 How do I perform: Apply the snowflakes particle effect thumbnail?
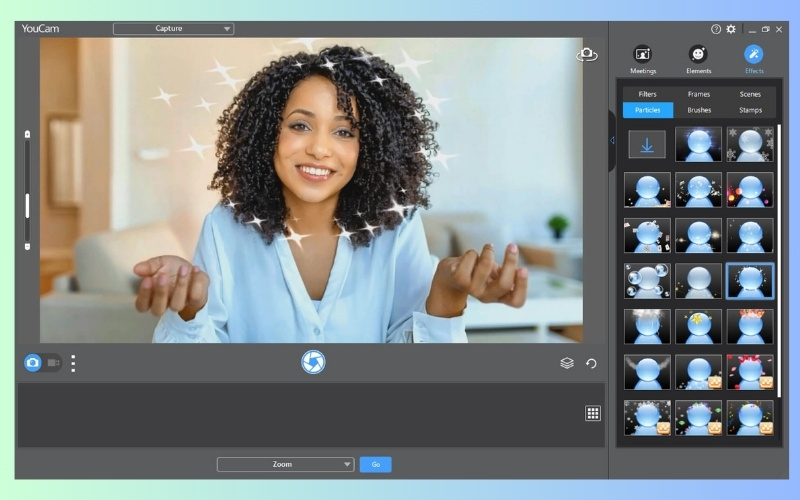(750, 144)
